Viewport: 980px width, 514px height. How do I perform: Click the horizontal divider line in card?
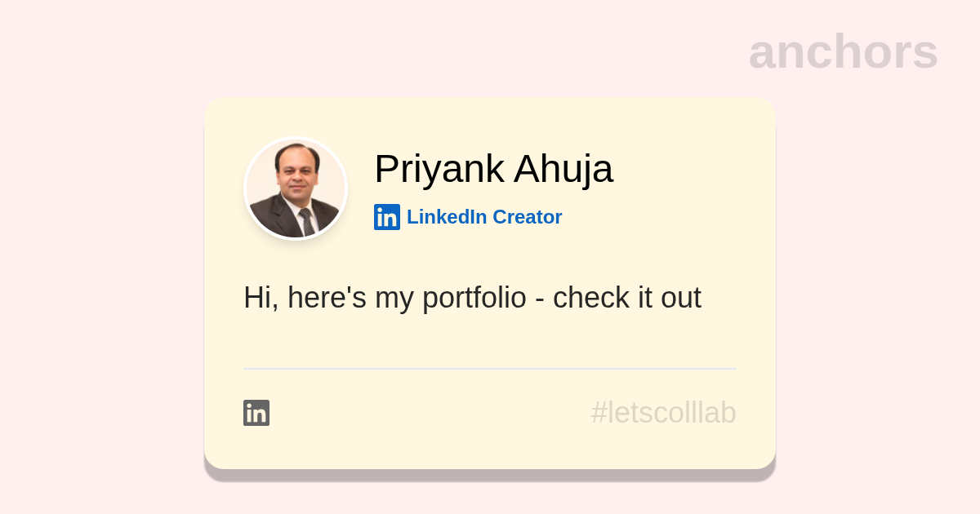(x=490, y=369)
